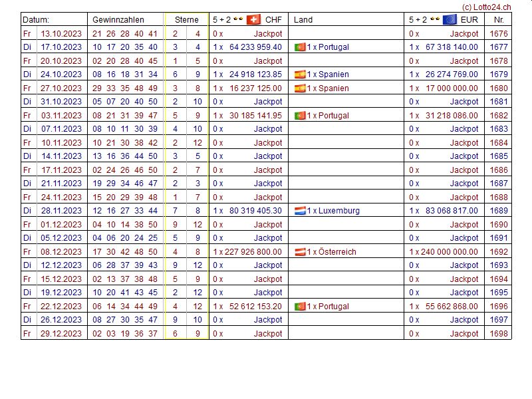532x399 pixels.
Task: Click the Portugal flag in the 17.10.2023 row
Action: click(x=300, y=47)
